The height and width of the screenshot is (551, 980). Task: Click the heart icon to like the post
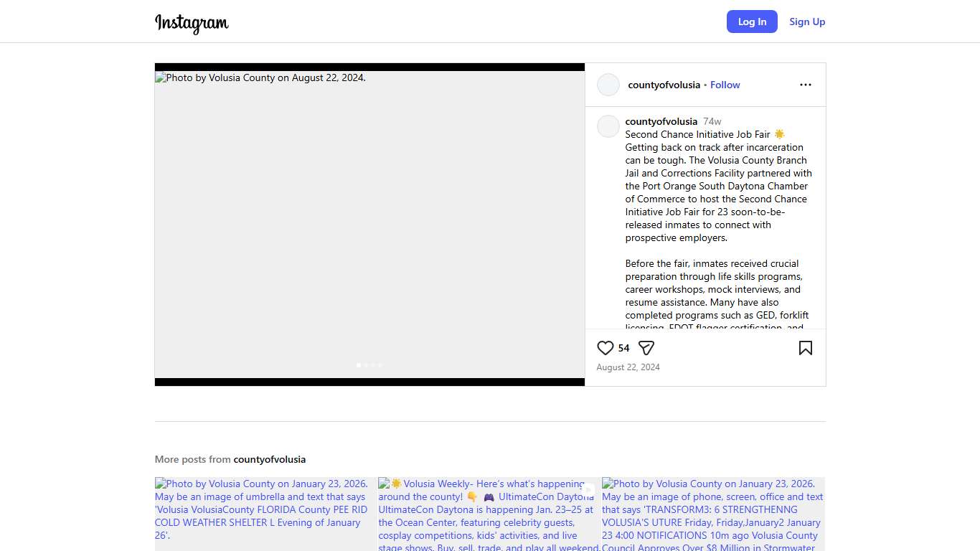pos(605,348)
